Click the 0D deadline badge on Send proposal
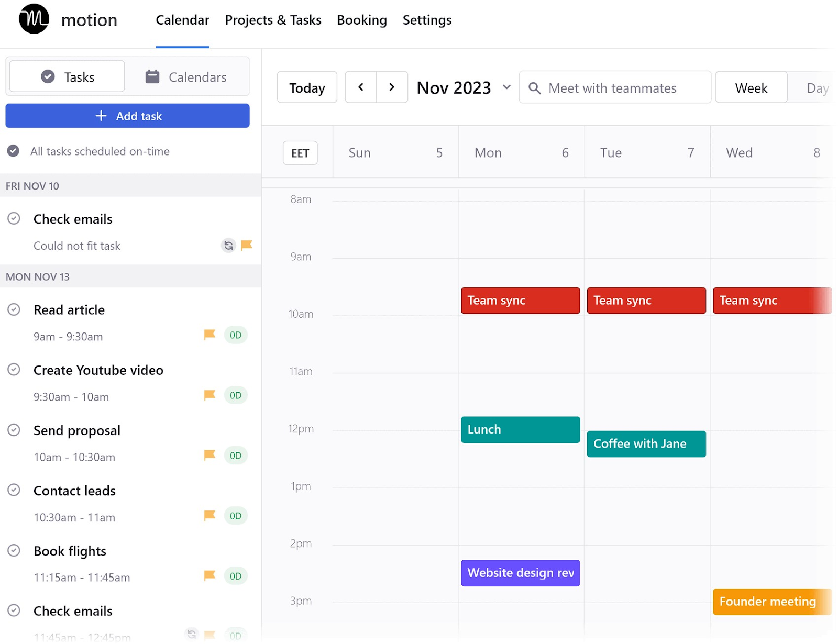The width and height of the screenshot is (838, 644). point(236,456)
